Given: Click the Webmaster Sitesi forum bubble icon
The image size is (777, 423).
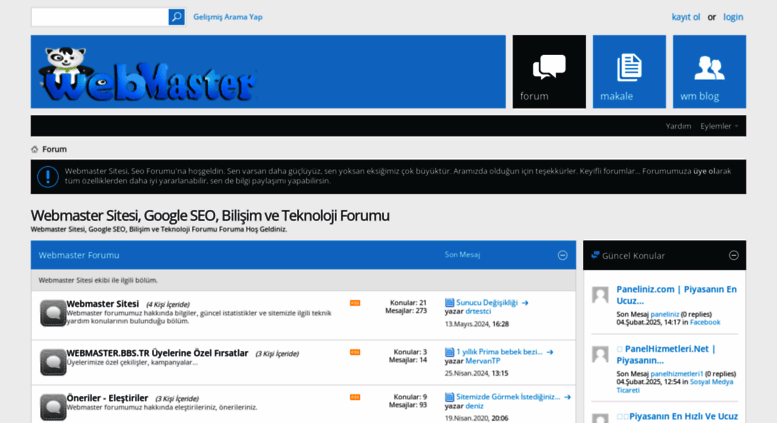Looking at the screenshot, I should click(x=53, y=313).
